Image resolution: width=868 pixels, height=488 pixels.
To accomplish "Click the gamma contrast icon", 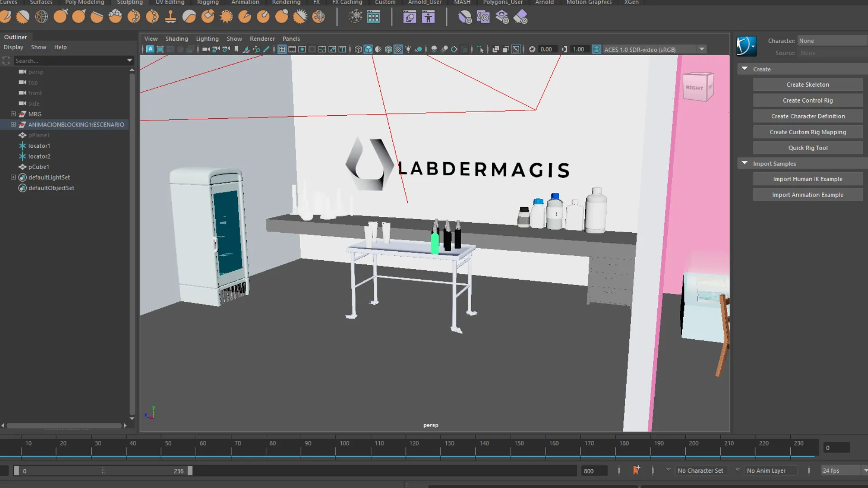I will tap(564, 49).
